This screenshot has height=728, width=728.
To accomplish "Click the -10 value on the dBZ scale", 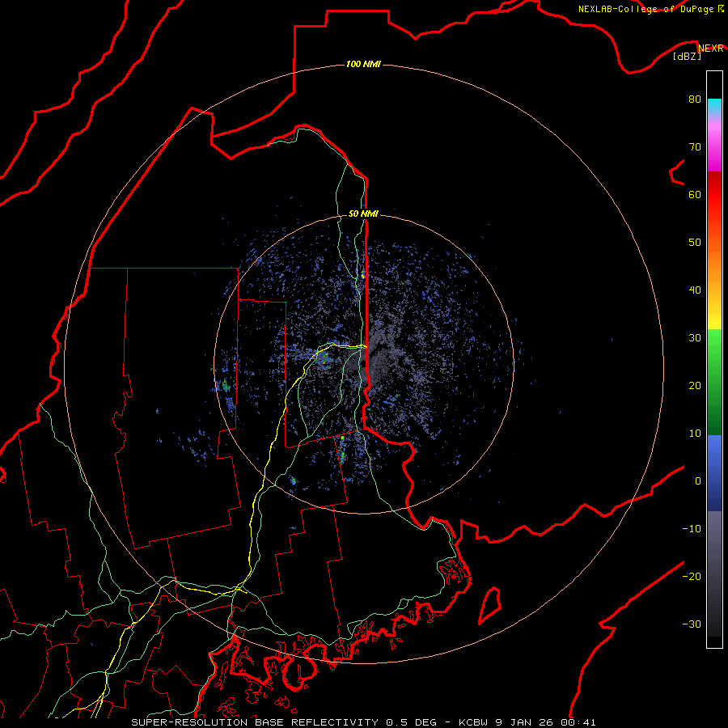I will pos(692,529).
